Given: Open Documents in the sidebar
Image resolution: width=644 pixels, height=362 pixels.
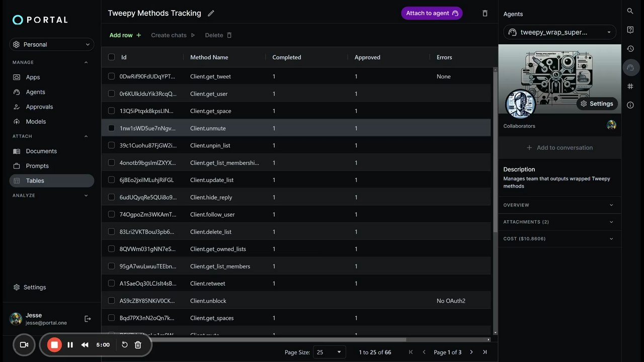Looking at the screenshot, I should coord(41,151).
